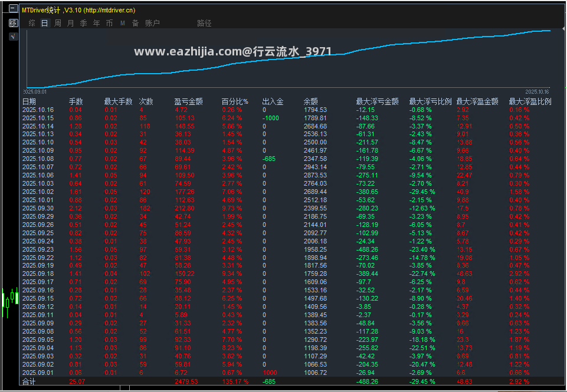Select the 日 daily tab
Viewport: 567px width, 392px height.
tap(44, 23)
